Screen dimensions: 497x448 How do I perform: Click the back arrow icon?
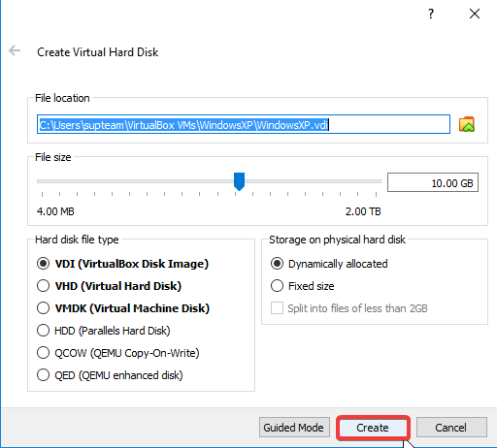click(x=15, y=50)
